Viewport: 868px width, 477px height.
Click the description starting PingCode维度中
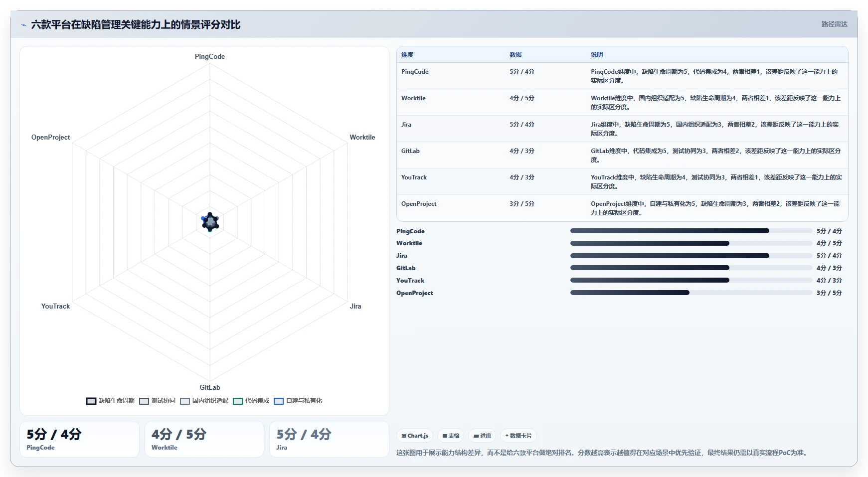(x=714, y=76)
